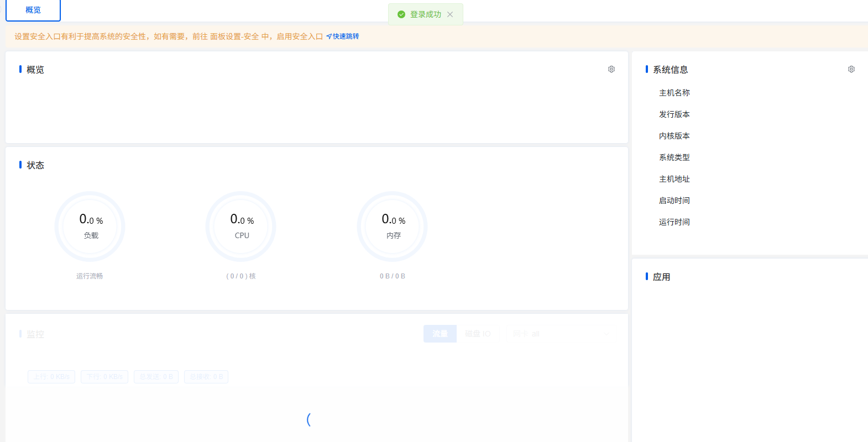Click the CPU usage gauge
This screenshot has width=868, height=442.
tap(241, 227)
